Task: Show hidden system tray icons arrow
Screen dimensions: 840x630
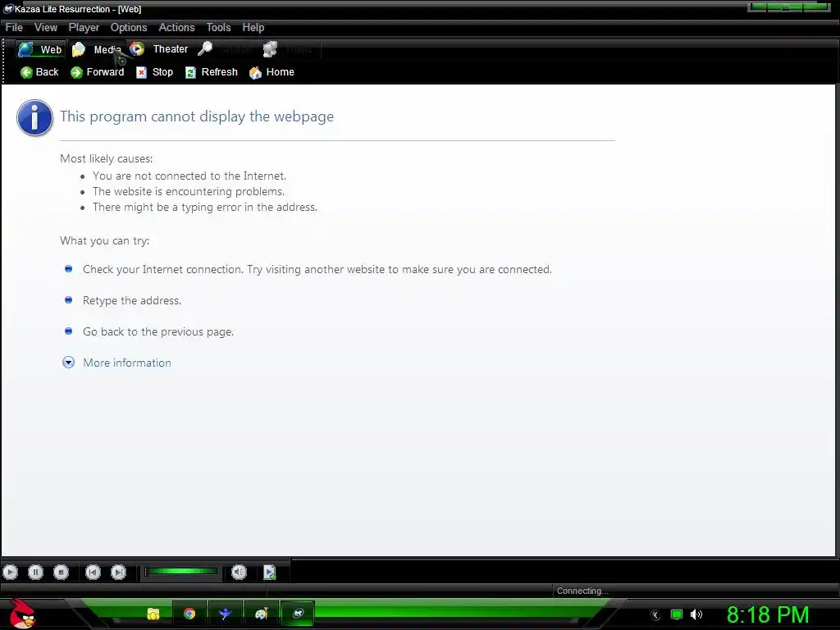Action: click(x=655, y=615)
